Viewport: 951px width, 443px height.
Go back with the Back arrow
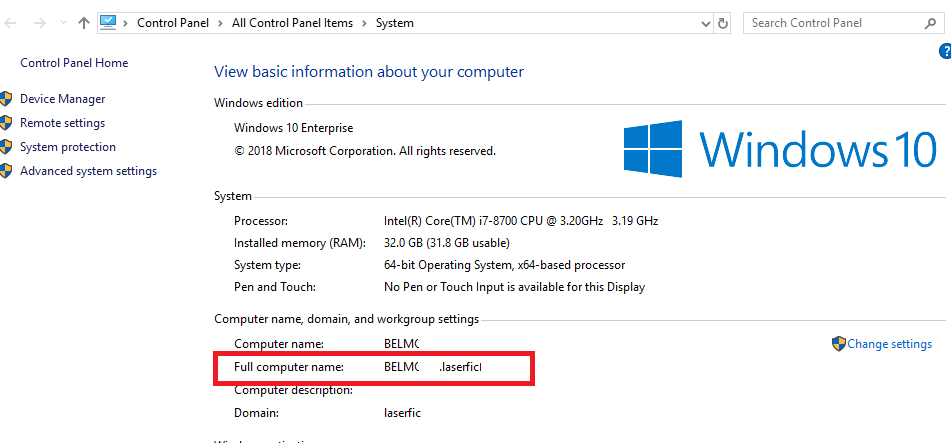[10, 23]
